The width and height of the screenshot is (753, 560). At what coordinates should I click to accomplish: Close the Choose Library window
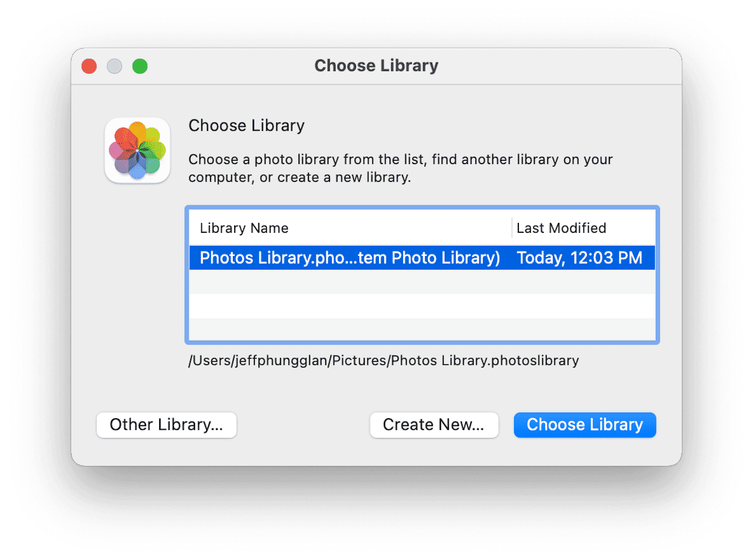pyautogui.click(x=89, y=66)
